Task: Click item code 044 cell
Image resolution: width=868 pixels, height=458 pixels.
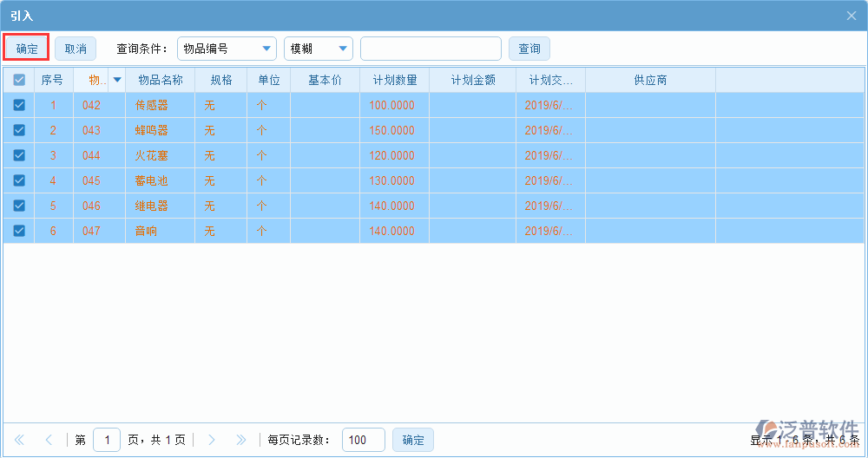Action: [x=99, y=155]
